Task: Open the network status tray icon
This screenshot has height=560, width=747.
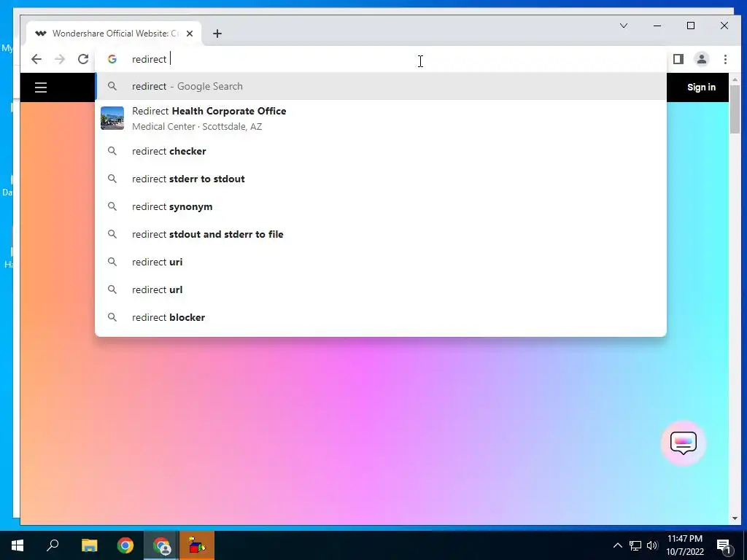Action: click(635, 545)
